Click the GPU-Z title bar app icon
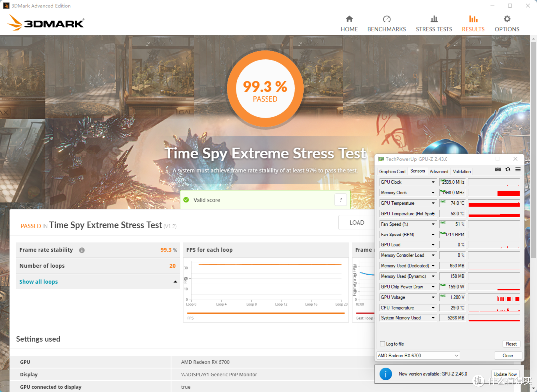The image size is (537, 392). tap(381, 159)
